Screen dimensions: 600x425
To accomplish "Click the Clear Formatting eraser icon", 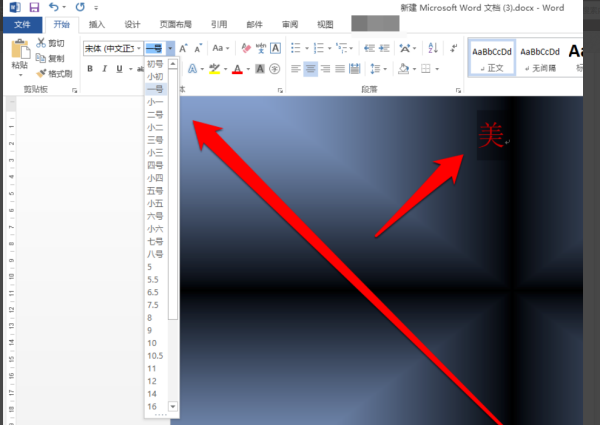I will point(246,48).
